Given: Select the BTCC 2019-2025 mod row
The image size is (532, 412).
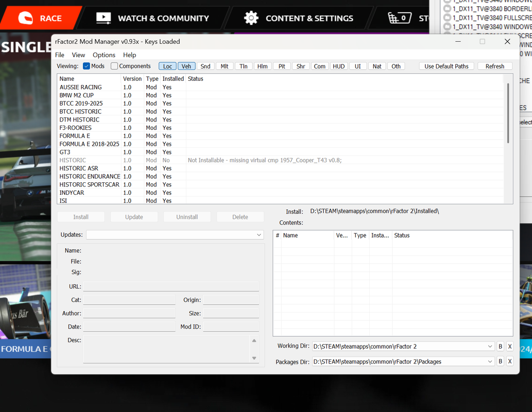Looking at the screenshot, I should [x=280, y=104].
